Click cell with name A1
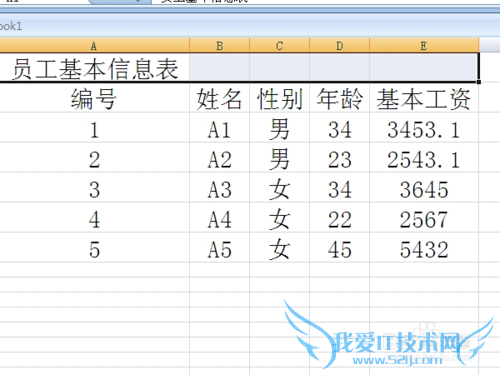 [219, 128]
